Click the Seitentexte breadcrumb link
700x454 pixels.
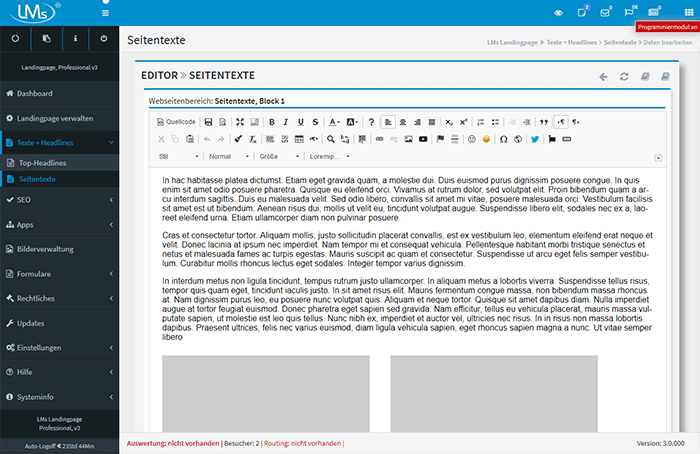pos(620,42)
